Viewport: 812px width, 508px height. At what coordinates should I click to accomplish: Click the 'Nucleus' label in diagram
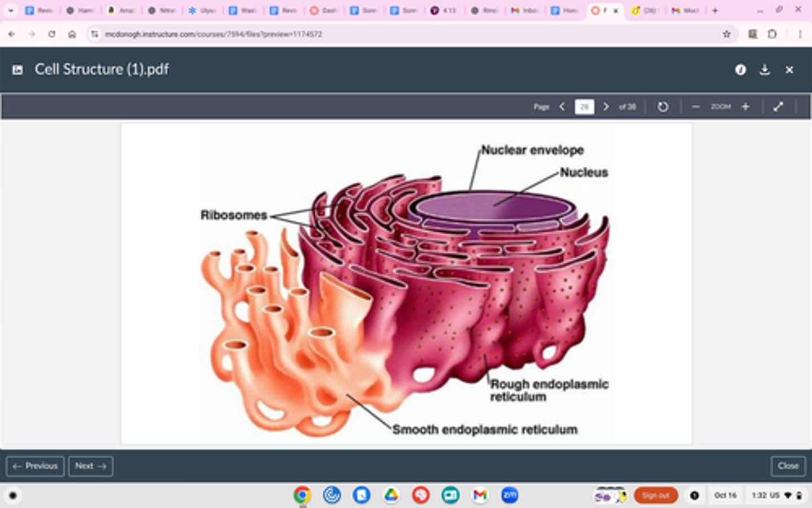pos(584,173)
